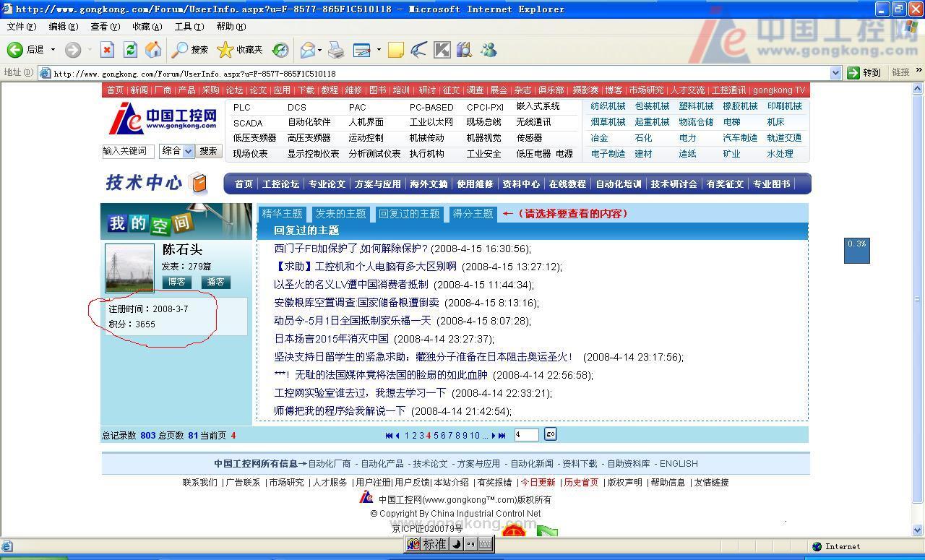Click the Refresh page icon

pyautogui.click(x=130, y=50)
